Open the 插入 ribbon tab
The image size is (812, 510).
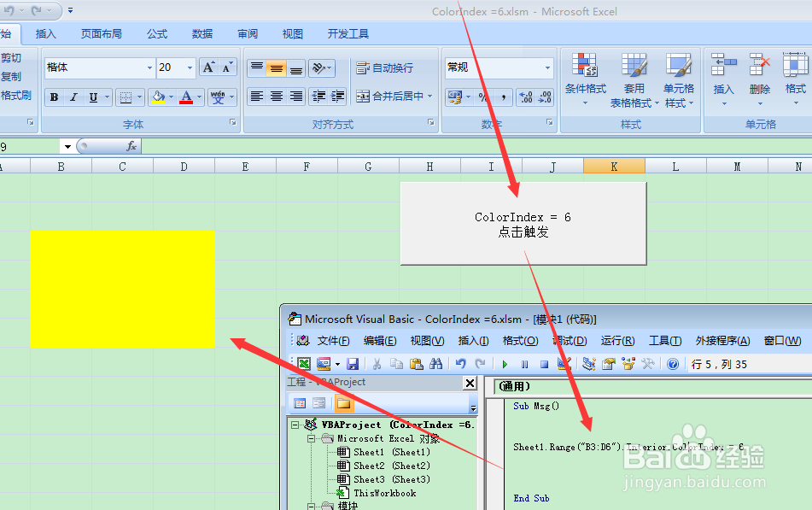click(x=45, y=34)
